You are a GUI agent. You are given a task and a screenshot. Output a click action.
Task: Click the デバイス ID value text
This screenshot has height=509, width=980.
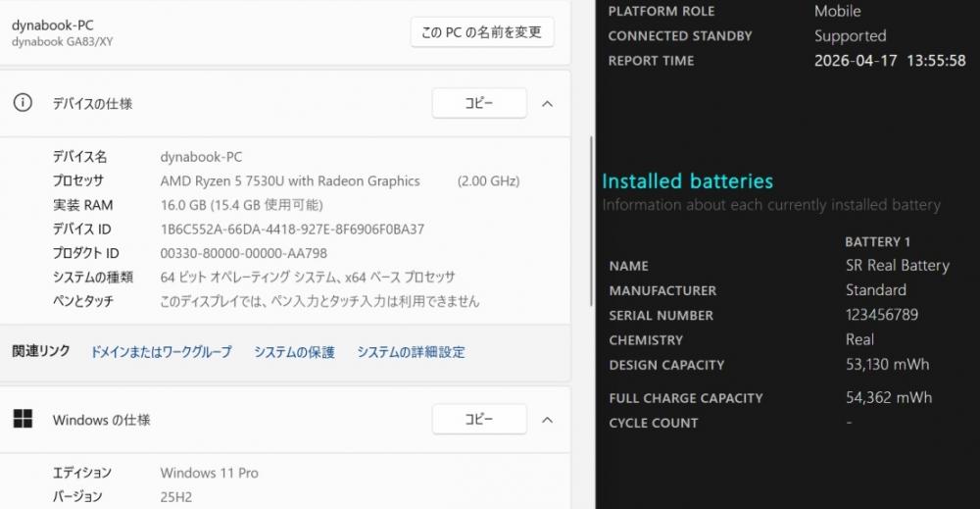coord(292,229)
